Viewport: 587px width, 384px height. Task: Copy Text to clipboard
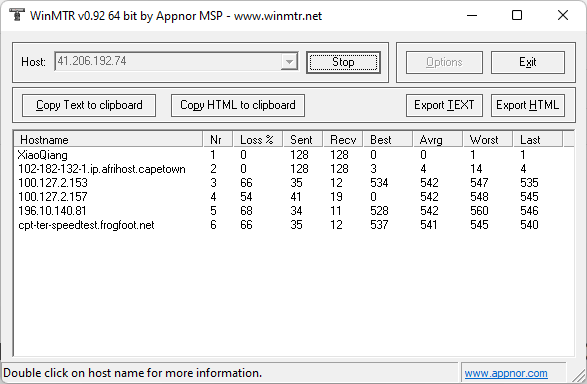(89, 106)
